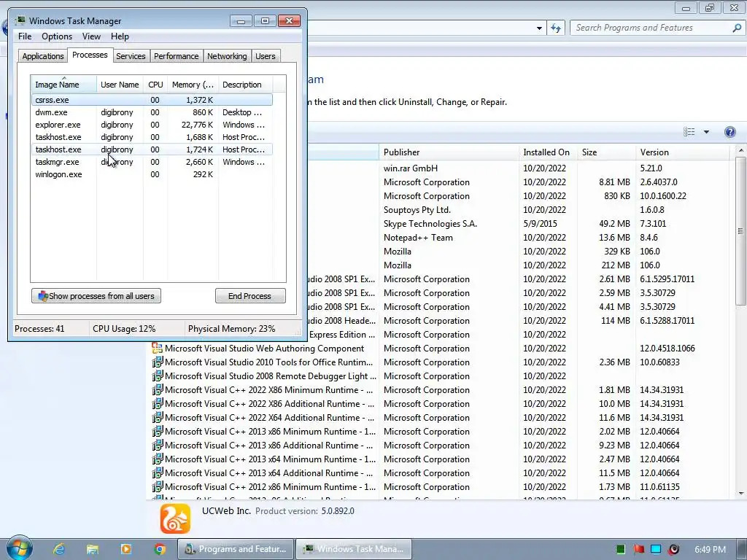Launch Google Chrome from taskbar
Viewport: 747px width, 560px height.
coord(160,549)
